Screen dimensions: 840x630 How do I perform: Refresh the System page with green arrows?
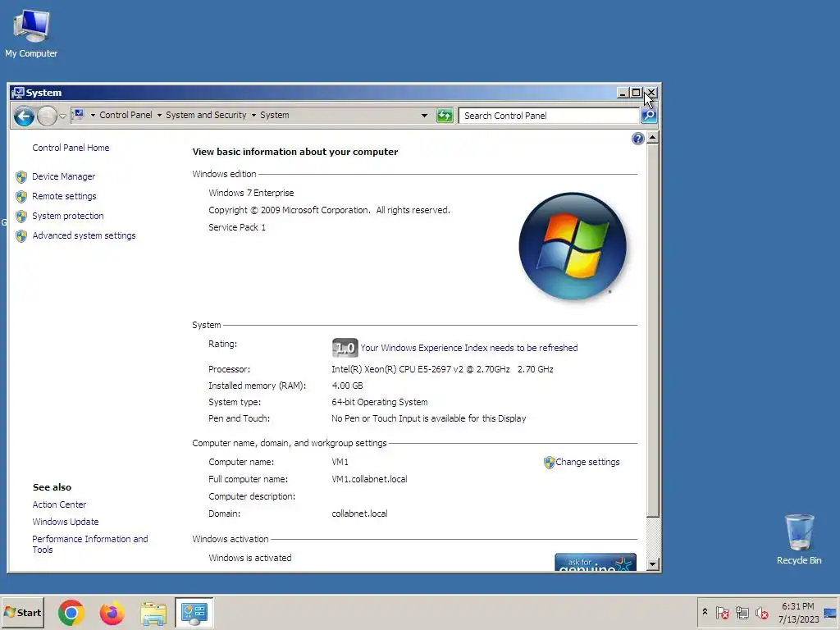[445, 115]
